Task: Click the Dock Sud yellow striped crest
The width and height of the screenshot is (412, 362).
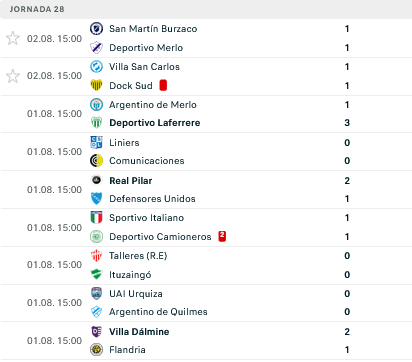Action: pyautogui.click(x=96, y=85)
